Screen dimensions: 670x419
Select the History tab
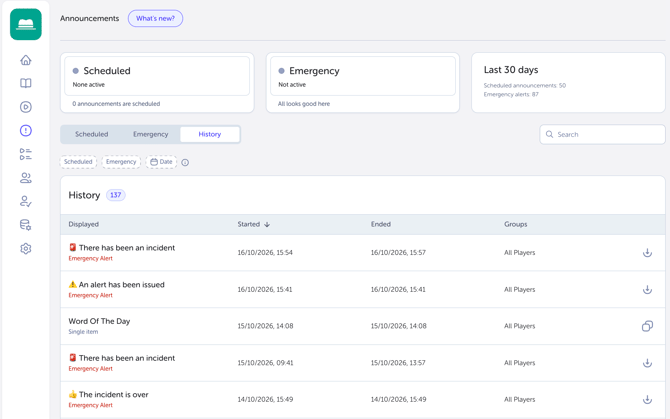[x=210, y=134]
